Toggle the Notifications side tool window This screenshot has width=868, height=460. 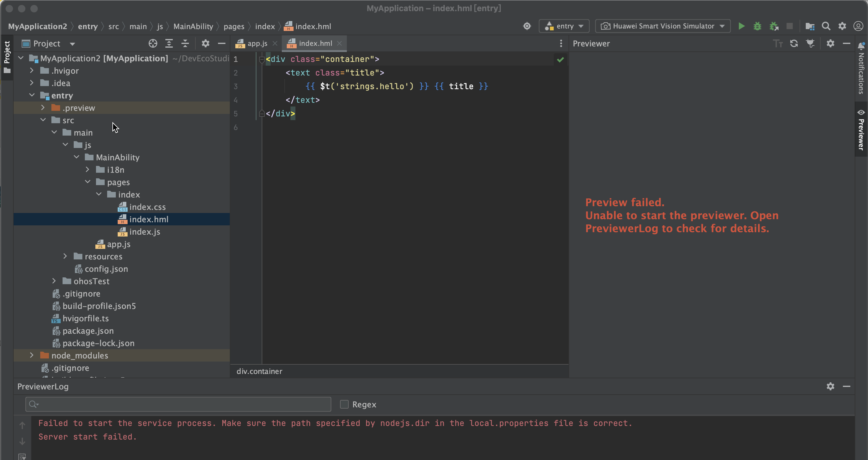click(861, 69)
